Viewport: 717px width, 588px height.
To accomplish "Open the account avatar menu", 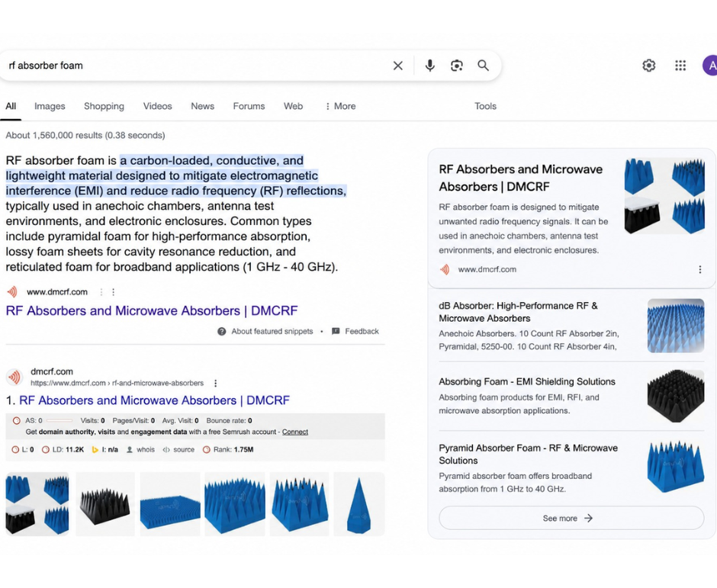I will [x=709, y=66].
